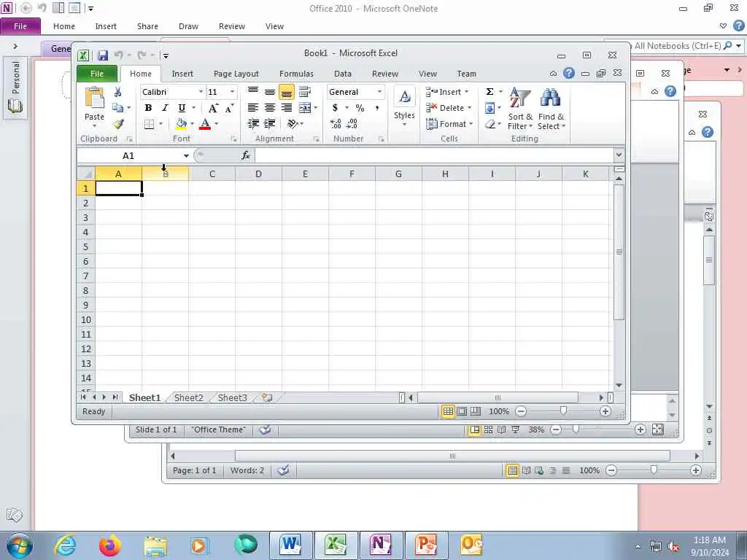Switch to Sheet2 worksheet tab
Image resolution: width=747 pixels, height=560 pixels.
189,397
